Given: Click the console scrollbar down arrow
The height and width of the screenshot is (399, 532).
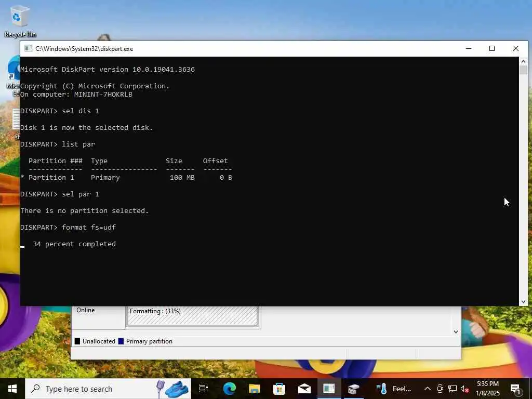Looking at the screenshot, I should point(523,301).
